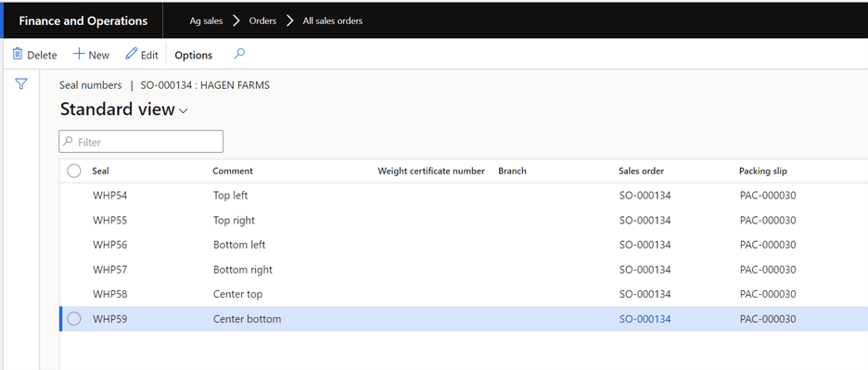
Task: Click the 'Bottom left' comment cell
Action: 239,245
